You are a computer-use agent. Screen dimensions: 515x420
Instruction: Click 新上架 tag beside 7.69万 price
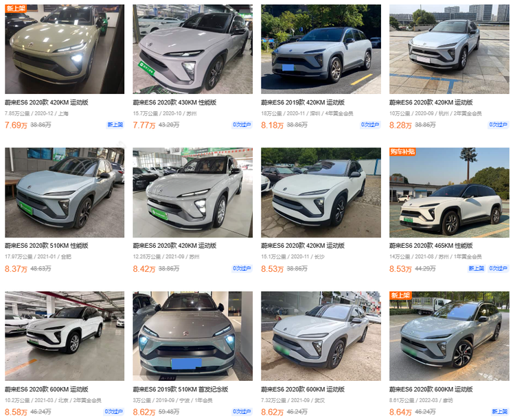coord(115,125)
